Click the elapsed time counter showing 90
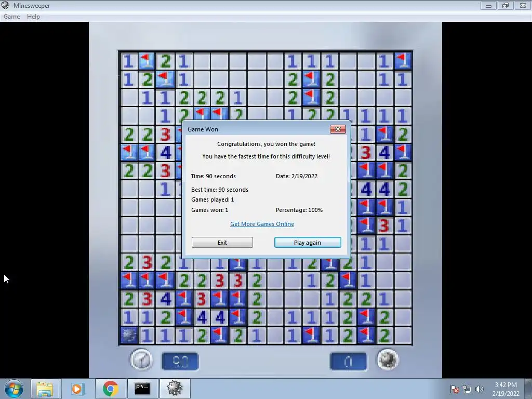Image resolution: width=532 pixels, height=399 pixels. click(x=180, y=362)
